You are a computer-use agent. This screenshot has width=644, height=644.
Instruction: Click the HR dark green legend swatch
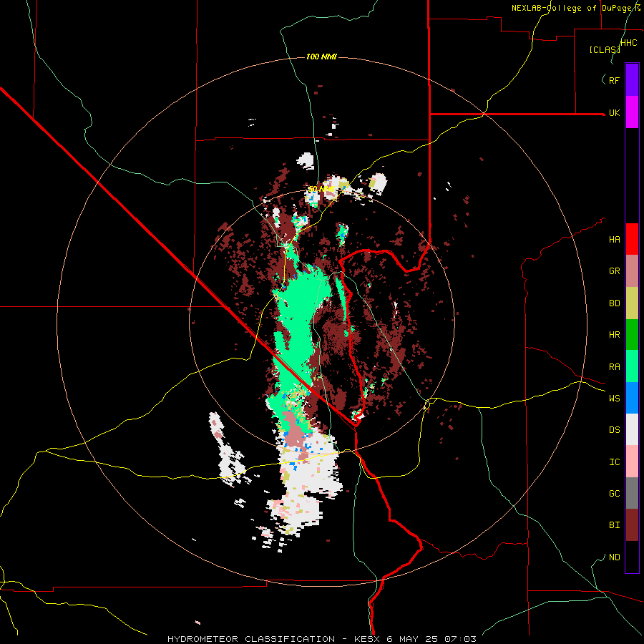click(632, 335)
